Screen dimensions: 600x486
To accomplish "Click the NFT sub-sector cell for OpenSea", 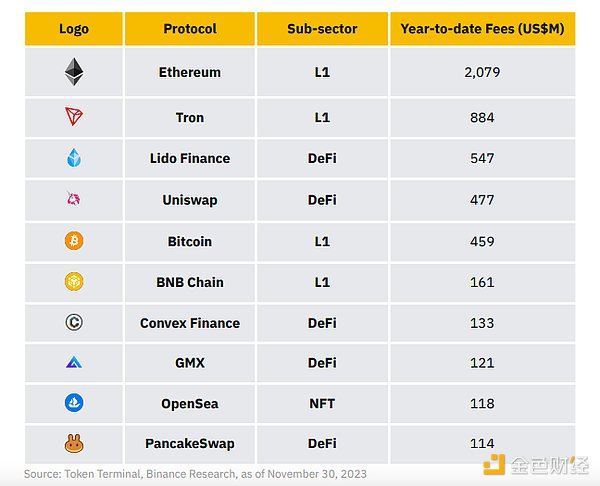I will [322, 404].
